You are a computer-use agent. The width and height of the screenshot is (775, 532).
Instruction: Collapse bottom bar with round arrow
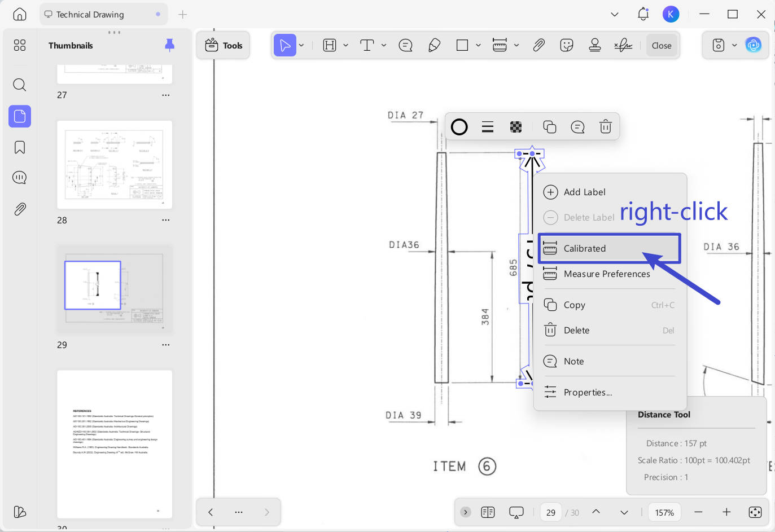point(466,512)
